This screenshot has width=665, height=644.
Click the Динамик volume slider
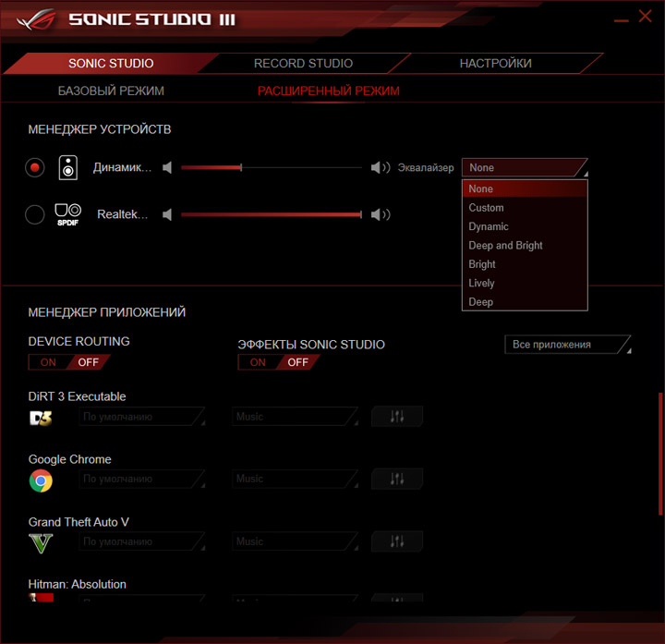coord(272,167)
